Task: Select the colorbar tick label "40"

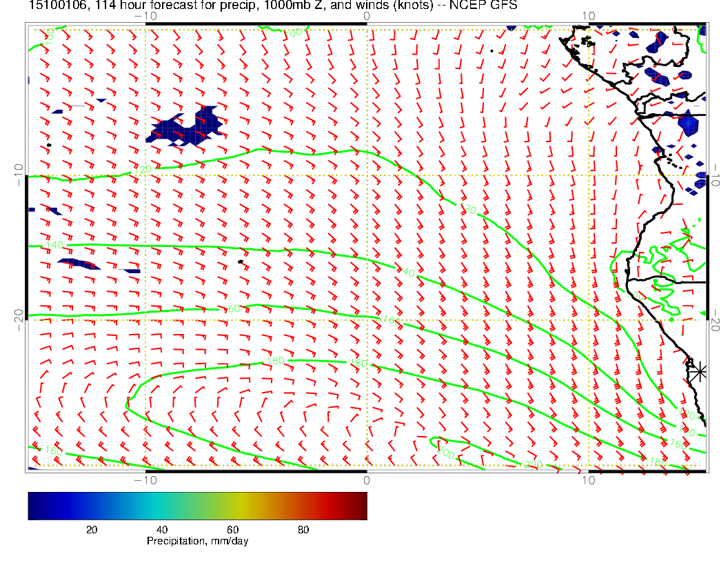Action: pos(161,530)
